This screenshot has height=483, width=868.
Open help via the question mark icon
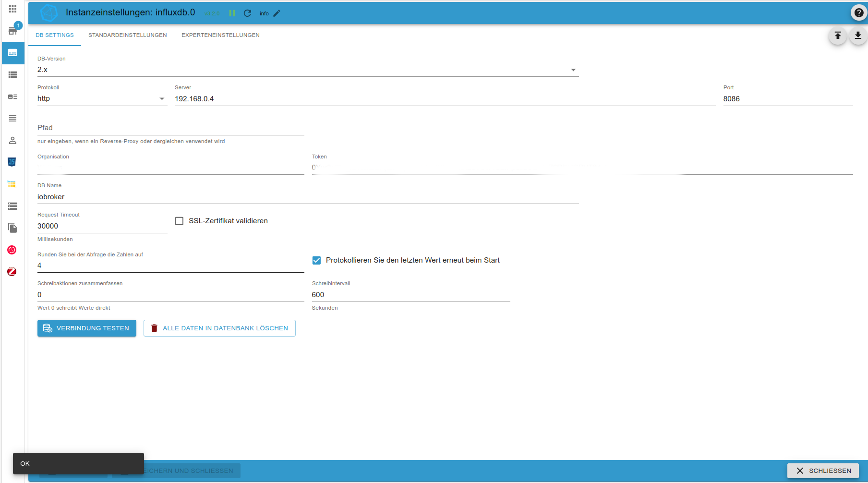[859, 13]
